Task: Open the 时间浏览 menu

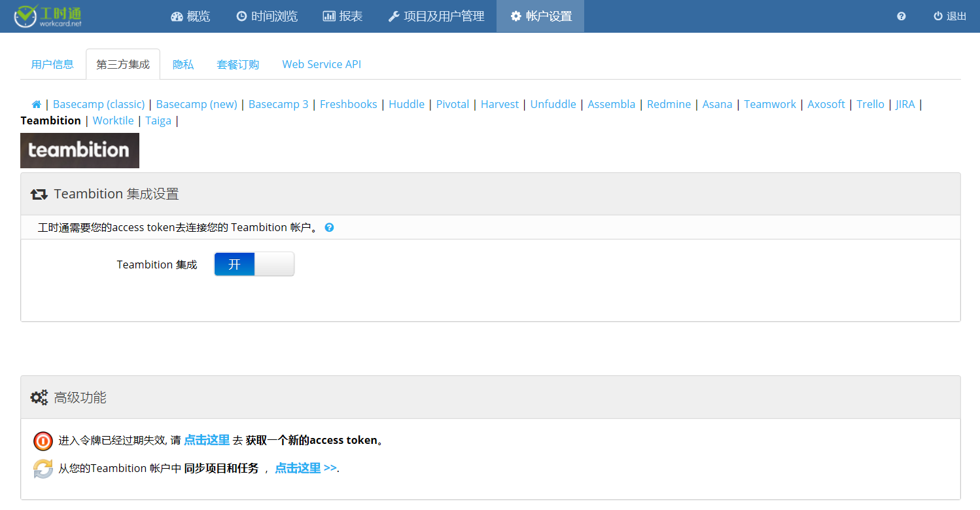Action: tap(267, 16)
